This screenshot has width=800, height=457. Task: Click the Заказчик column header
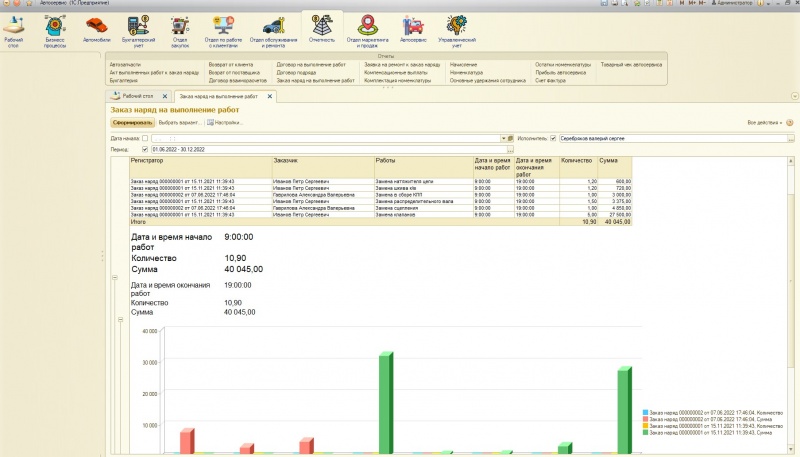click(x=323, y=167)
